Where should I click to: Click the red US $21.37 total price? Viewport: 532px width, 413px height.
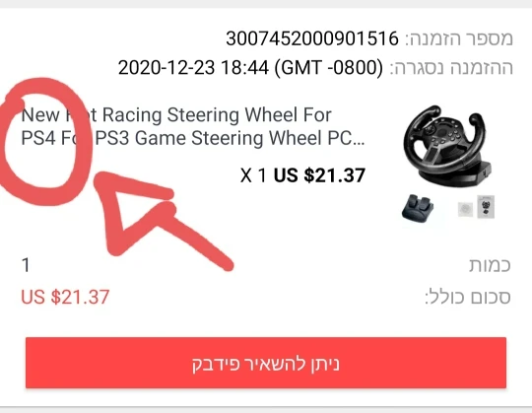pos(65,297)
